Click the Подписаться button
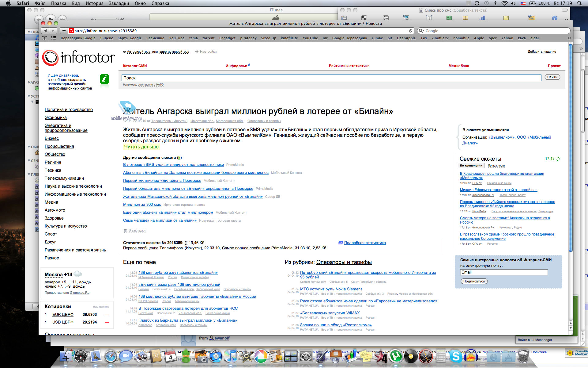The width and height of the screenshot is (588, 368). [474, 281]
